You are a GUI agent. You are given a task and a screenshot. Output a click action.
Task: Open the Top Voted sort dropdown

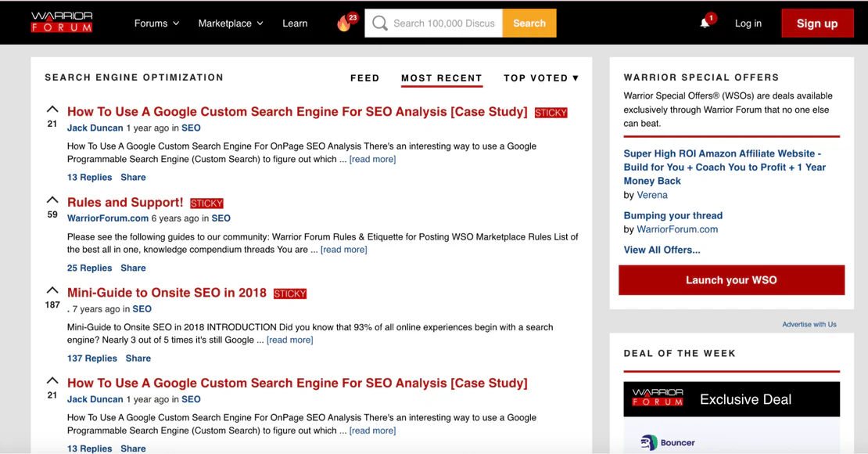click(541, 78)
